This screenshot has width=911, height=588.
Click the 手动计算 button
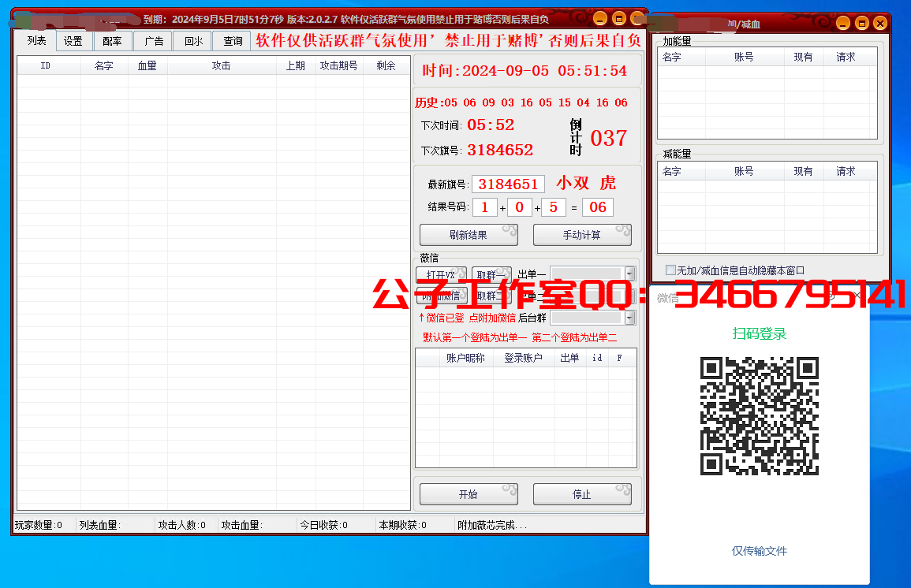click(582, 235)
